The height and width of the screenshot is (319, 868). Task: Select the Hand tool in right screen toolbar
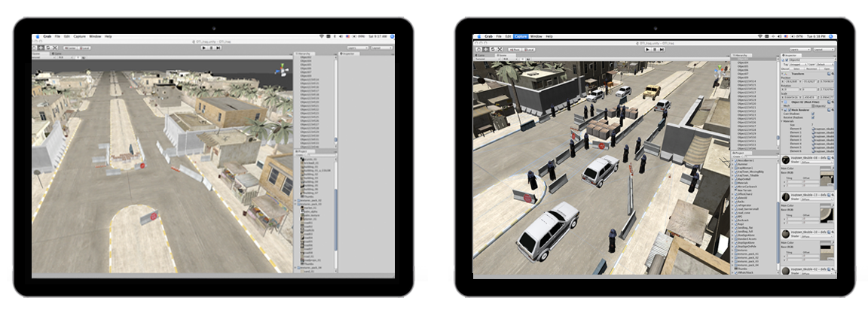(x=479, y=48)
